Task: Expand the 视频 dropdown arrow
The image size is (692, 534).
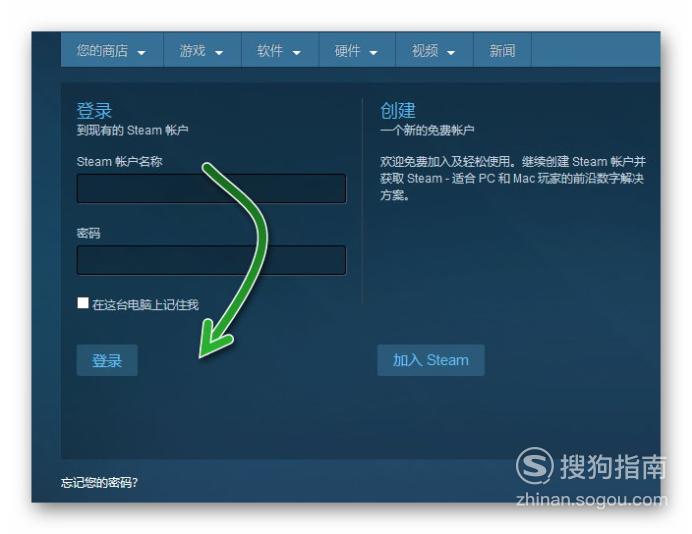Action: click(451, 53)
